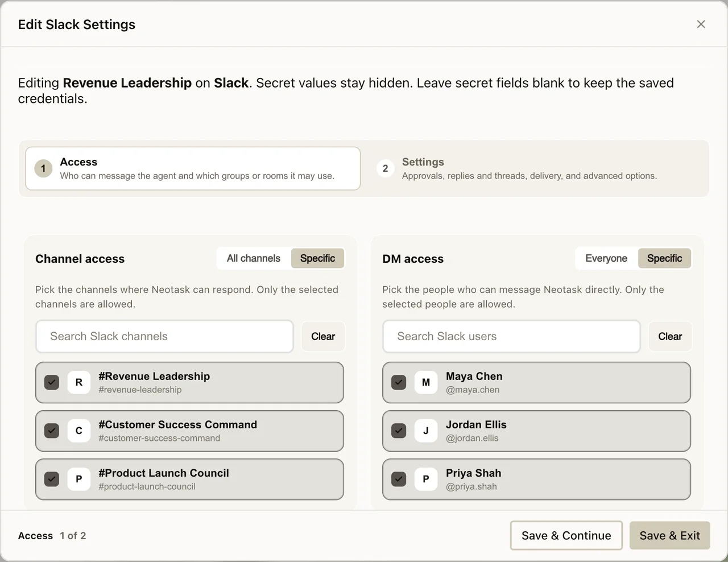This screenshot has height=562, width=728.
Task: Toggle off Jordan Ellis's checkbox
Action: point(399,431)
